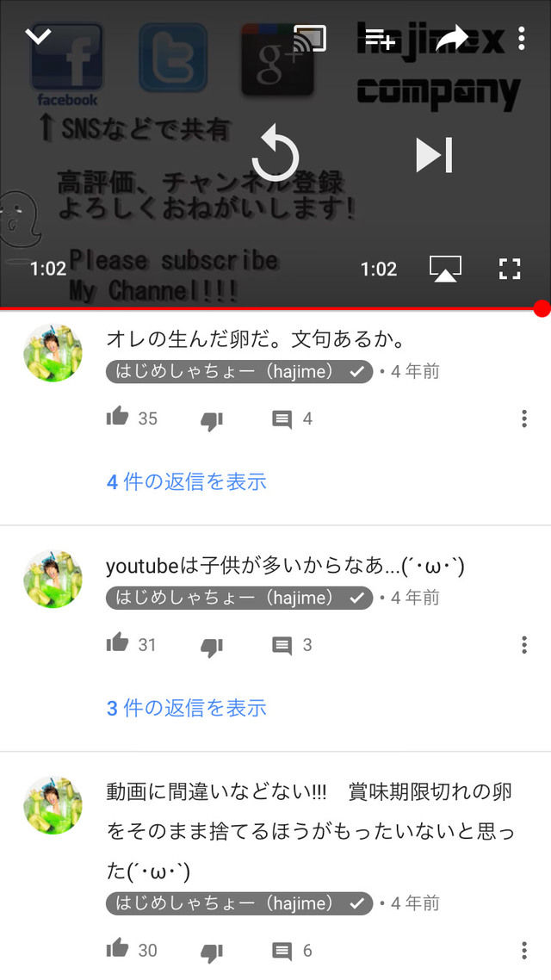
Task: Tap the AirPlay icon
Action: coord(445,269)
